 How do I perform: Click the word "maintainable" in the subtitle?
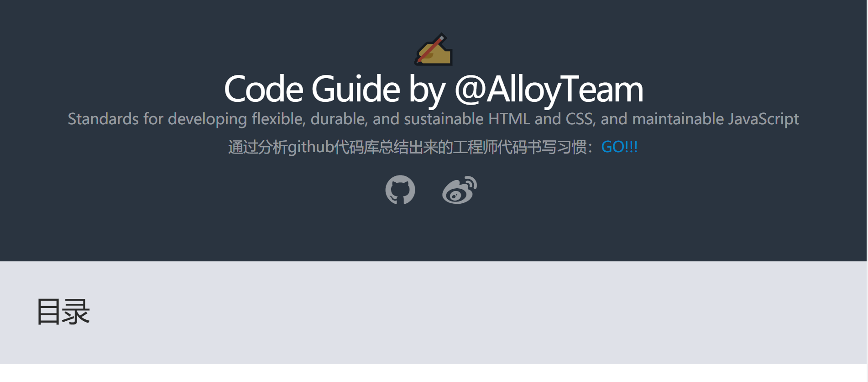[678, 119]
